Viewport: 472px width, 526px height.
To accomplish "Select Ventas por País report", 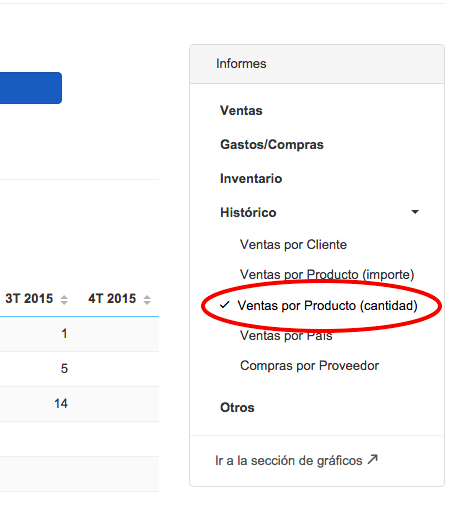I will click(286, 335).
